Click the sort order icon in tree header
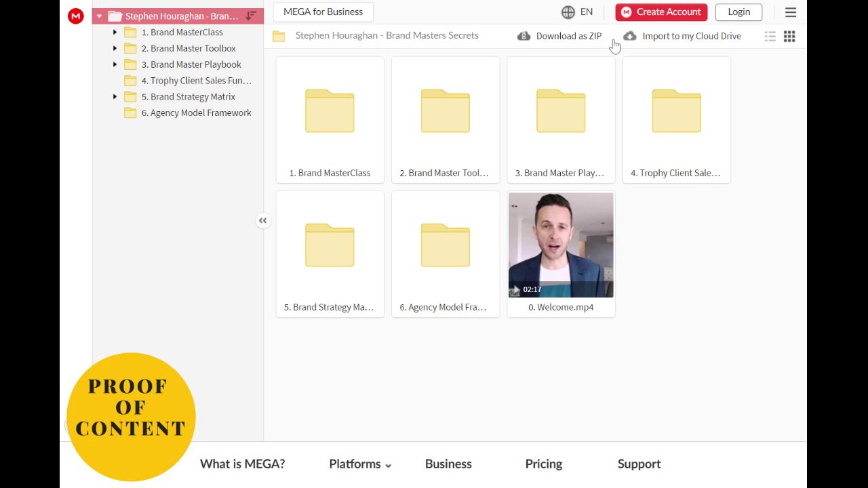This screenshot has width=868, height=488. [251, 16]
